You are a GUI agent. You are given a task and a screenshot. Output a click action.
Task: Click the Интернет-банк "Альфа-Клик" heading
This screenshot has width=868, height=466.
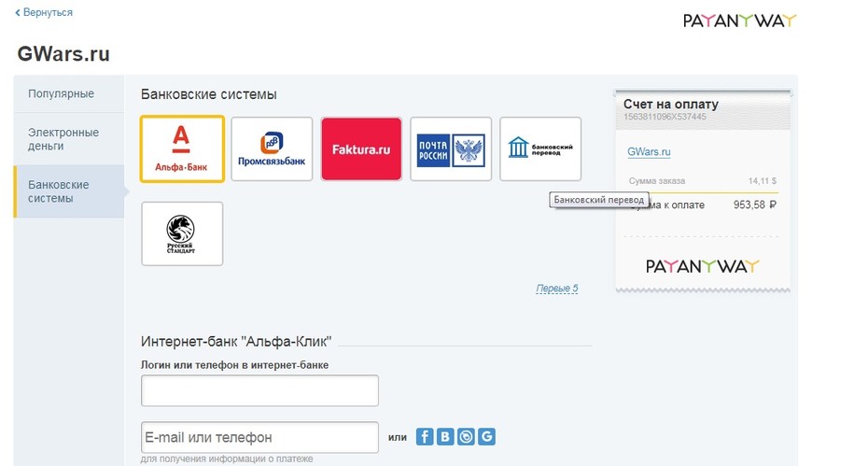tap(236, 341)
